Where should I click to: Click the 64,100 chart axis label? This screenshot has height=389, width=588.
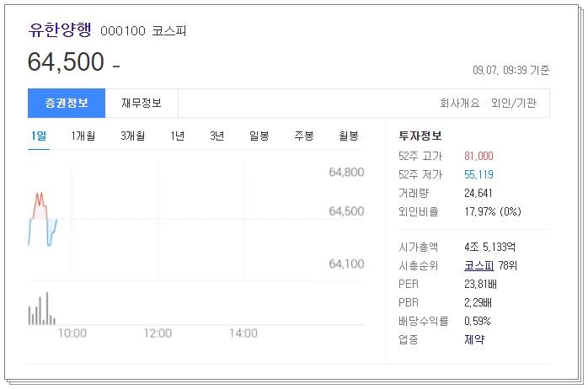click(346, 264)
